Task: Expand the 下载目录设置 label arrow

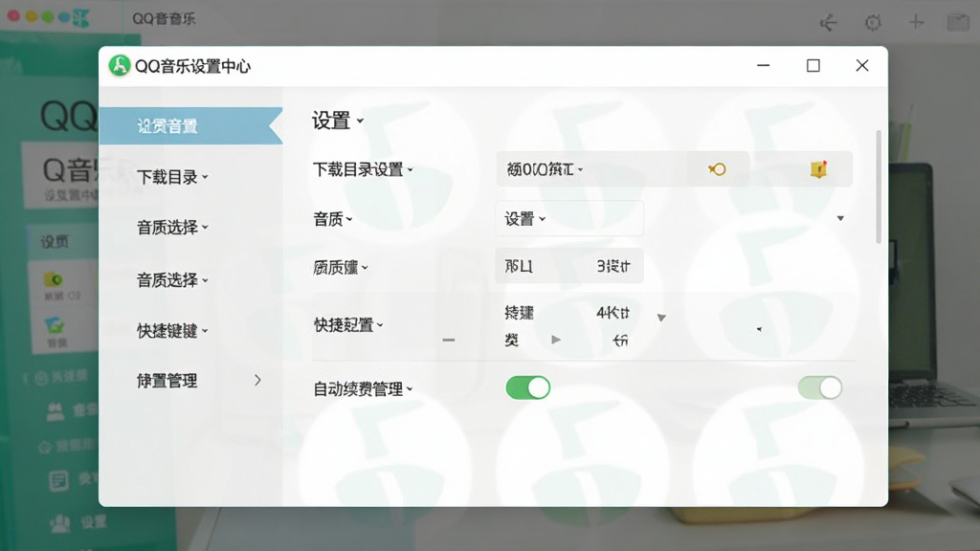Action: click(410, 170)
